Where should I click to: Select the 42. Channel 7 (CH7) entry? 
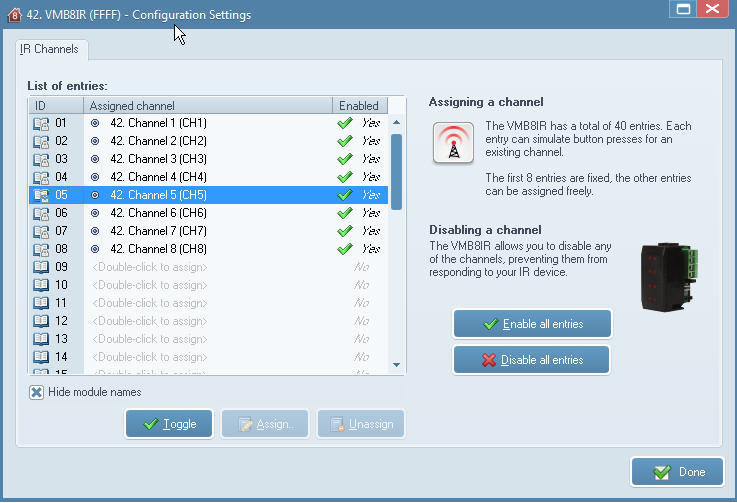[209, 231]
